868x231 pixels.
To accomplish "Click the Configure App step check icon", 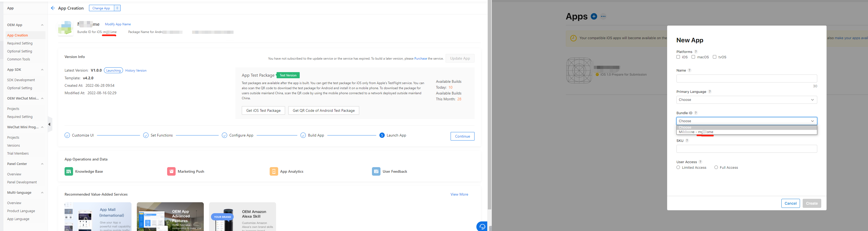I will coord(225,135).
